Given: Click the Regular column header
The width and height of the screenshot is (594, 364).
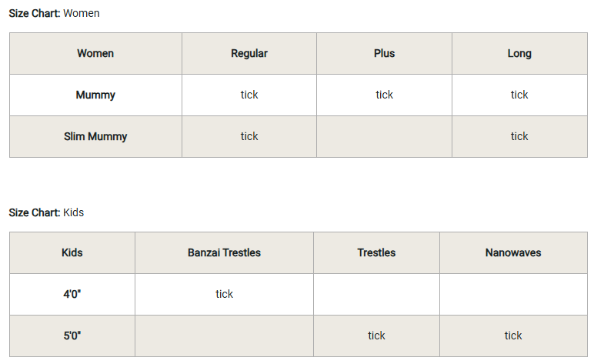Looking at the screenshot, I should point(249,53).
